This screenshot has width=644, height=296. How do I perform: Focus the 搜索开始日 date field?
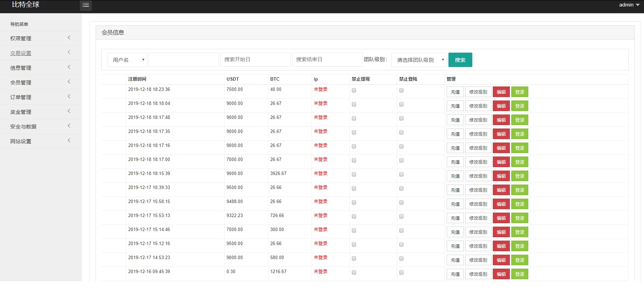pos(255,59)
